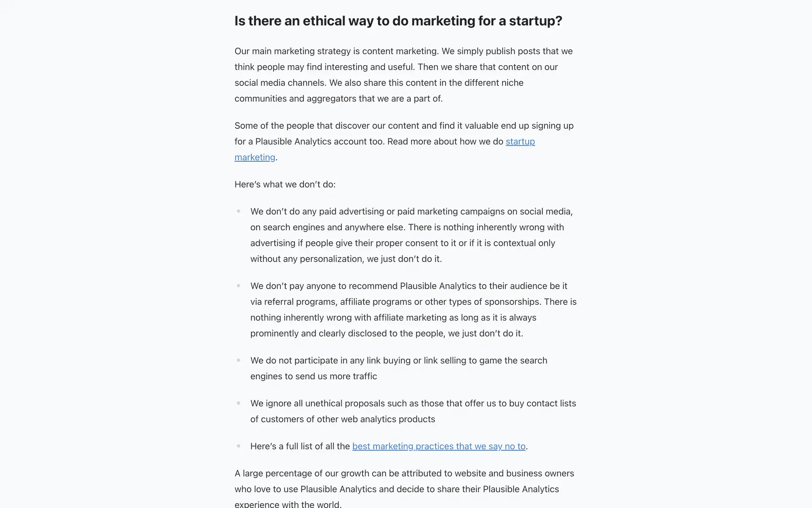
Task: Click the bullet dot beside unethical proposals item
Action: point(239,403)
